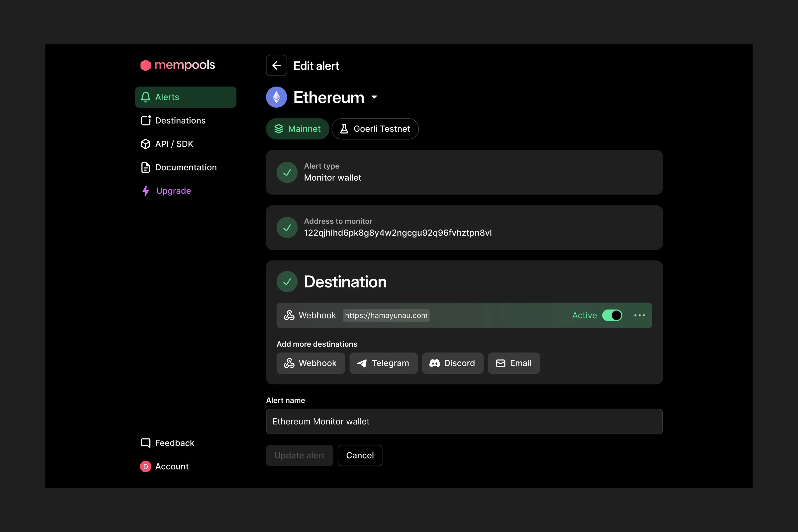The image size is (798, 532).
Task: Click the mempools logo
Action: coord(177,65)
